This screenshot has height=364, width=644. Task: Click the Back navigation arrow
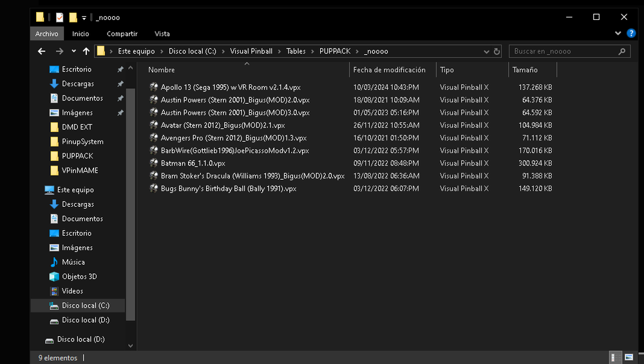point(41,52)
